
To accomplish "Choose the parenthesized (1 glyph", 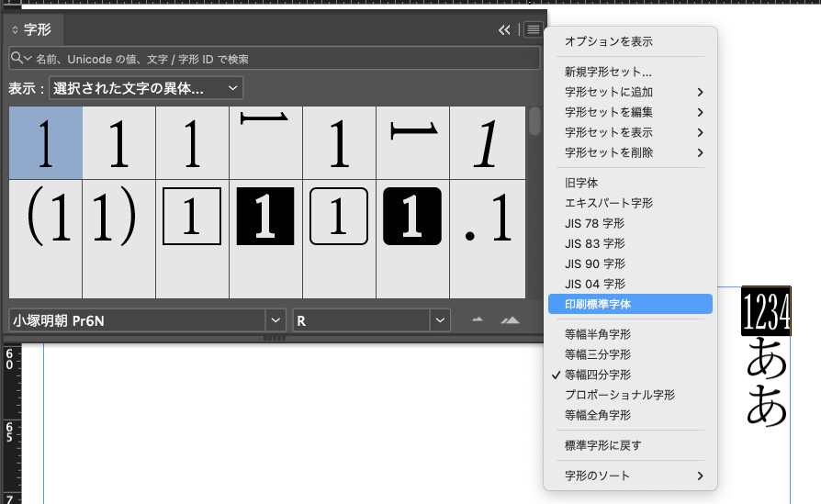I will pos(46,218).
